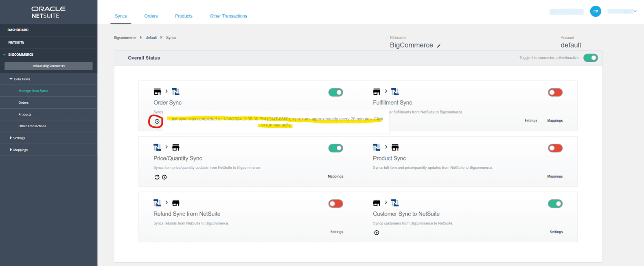Open Products in the sidebar

(25, 114)
